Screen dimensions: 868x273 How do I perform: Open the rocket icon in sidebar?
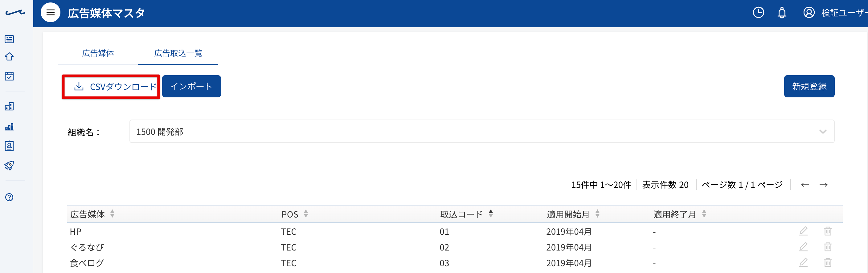[x=10, y=165]
